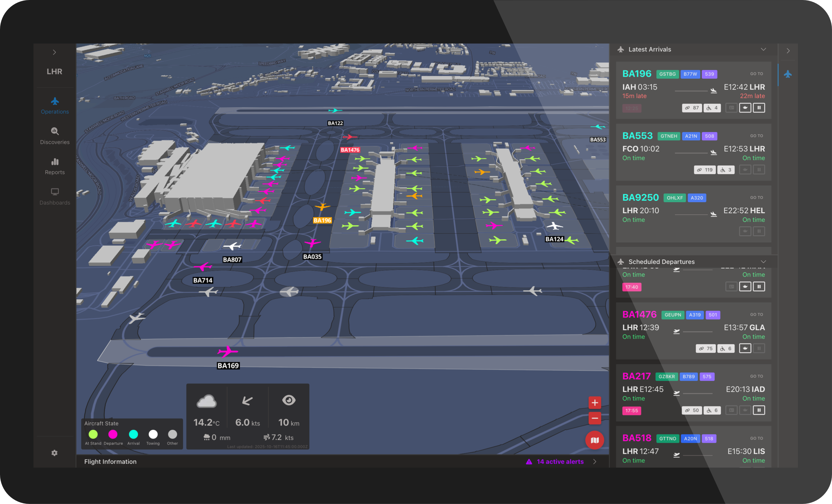Click GO TO on the BA553 card

tap(756, 136)
